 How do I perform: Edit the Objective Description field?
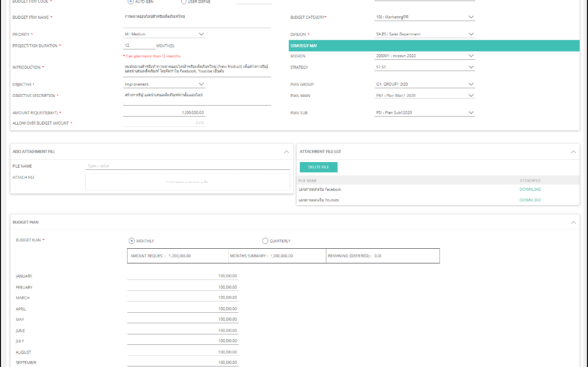point(197,97)
